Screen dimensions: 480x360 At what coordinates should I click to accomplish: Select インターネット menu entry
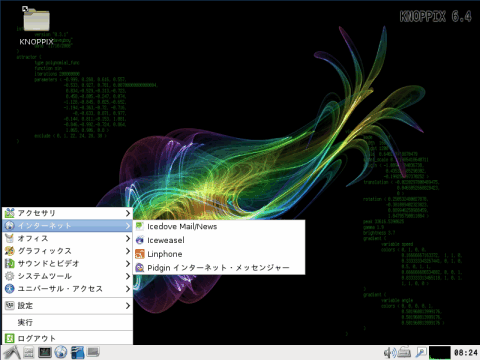pos(67,226)
